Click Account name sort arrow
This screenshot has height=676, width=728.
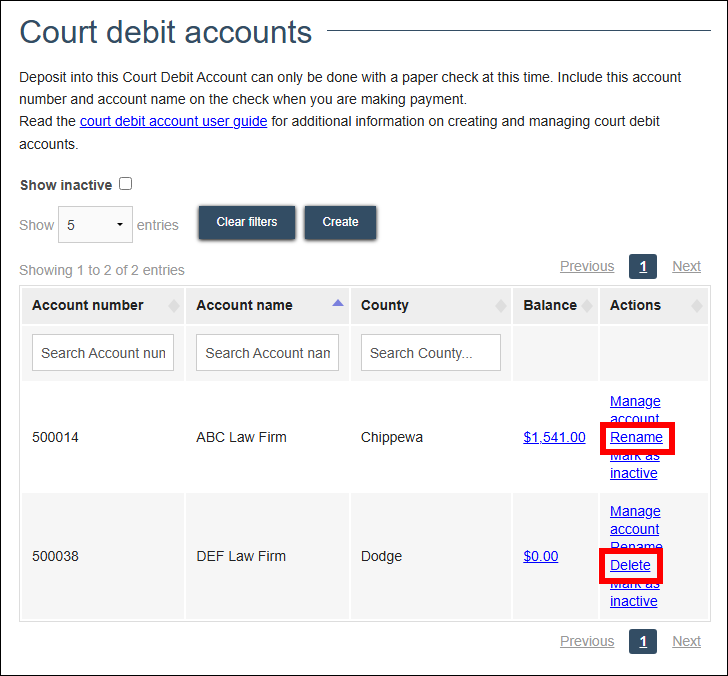tap(338, 304)
